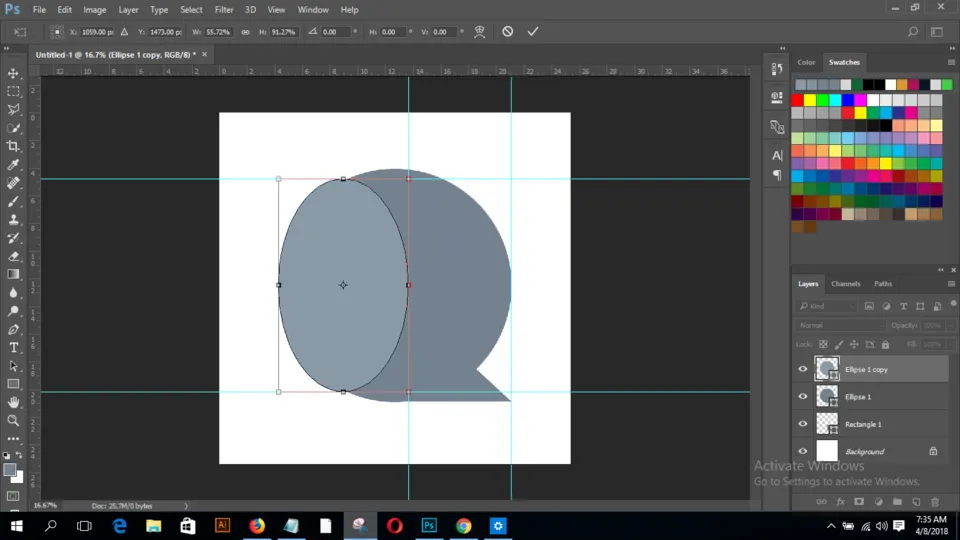
Task: Select the Dodge tool
Action: tap(13, 311)
